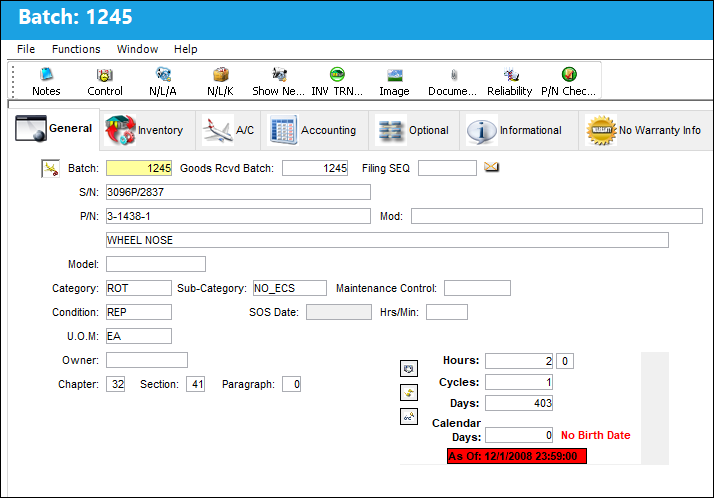The width and height of the screenshot is (714, 498).
Task: Switch to the A/C tab
Action: coord(228,130)
